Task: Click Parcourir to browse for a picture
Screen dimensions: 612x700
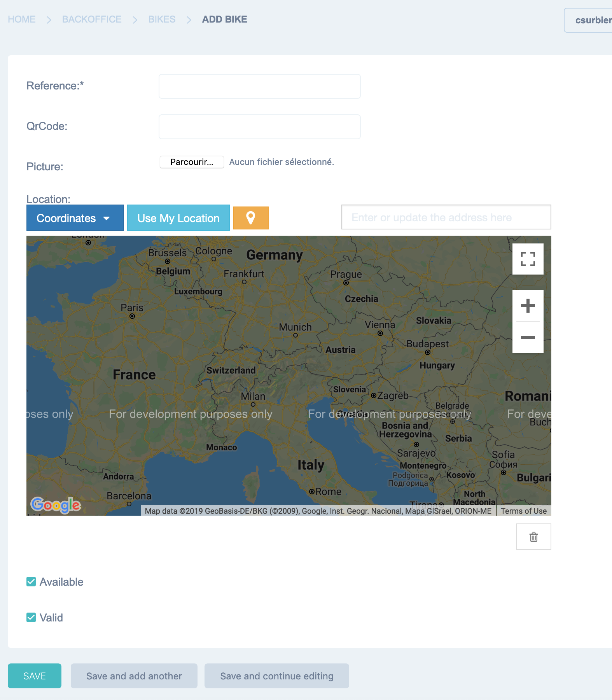Action: point(192,162)
